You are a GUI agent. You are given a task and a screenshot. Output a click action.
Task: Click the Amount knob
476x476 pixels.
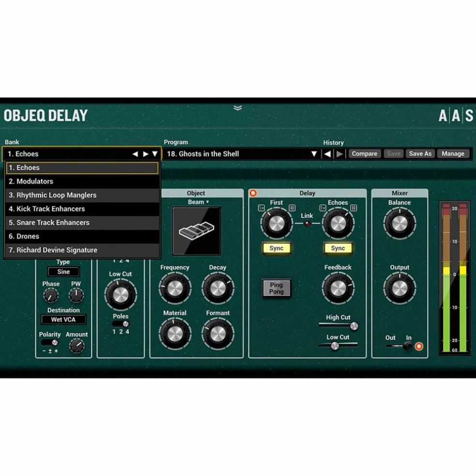click(x=77, y=346)
